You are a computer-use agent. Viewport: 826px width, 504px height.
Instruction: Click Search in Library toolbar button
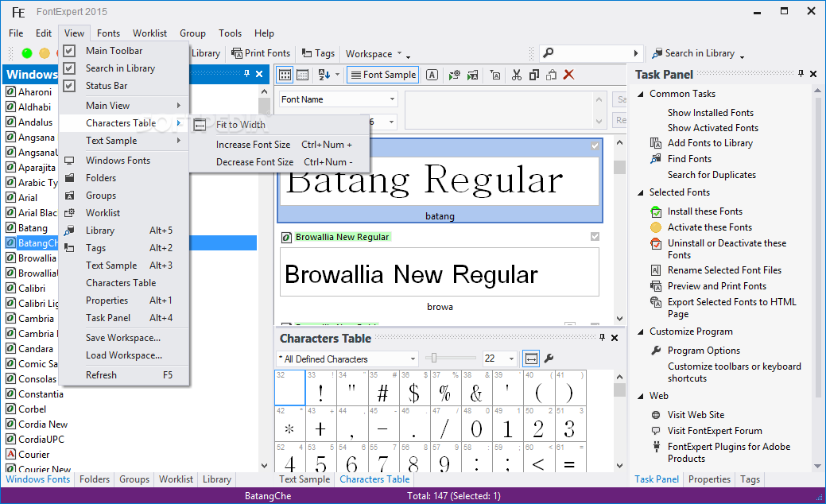[x=692, y=53]
